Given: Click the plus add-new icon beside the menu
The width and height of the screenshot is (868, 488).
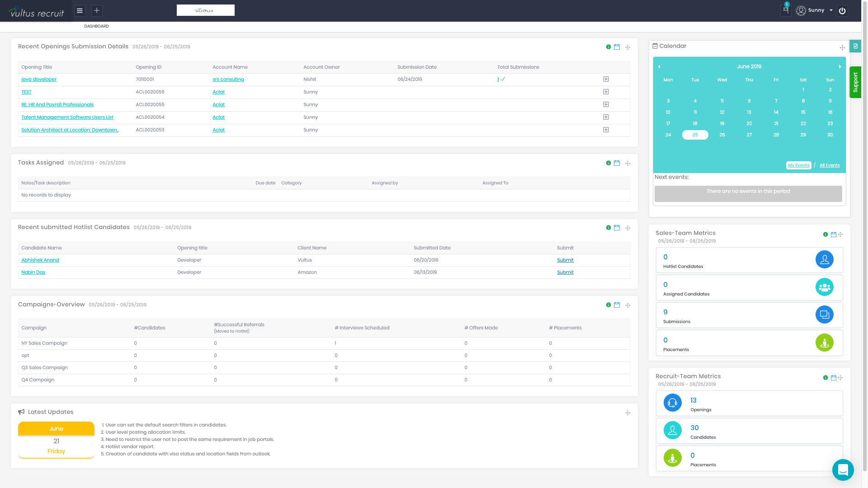Looking at the screenshot, I should (96, 10).
